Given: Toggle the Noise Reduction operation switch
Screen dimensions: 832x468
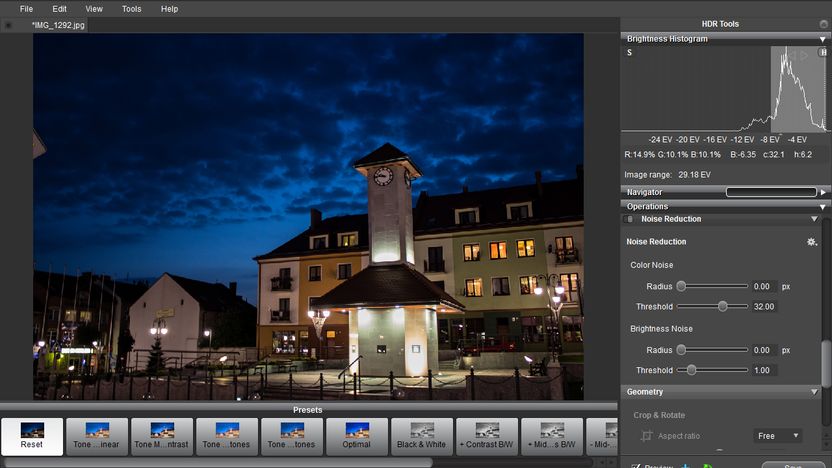Looking at the screenshot, I should (630, 219).
